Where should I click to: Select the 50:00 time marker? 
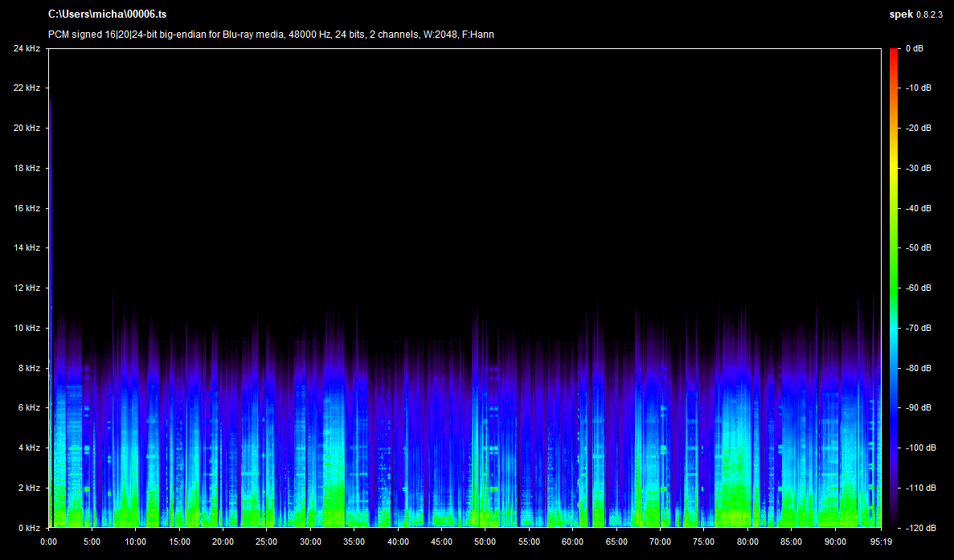pyautogui.click(x=485, y=542)
